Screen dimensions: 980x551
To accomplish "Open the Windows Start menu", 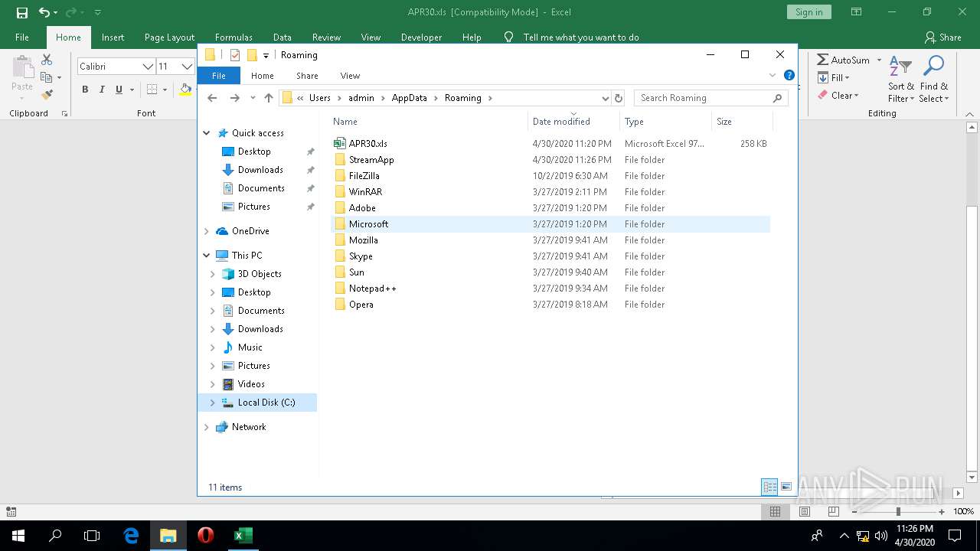I will click(x=18, y=535).
